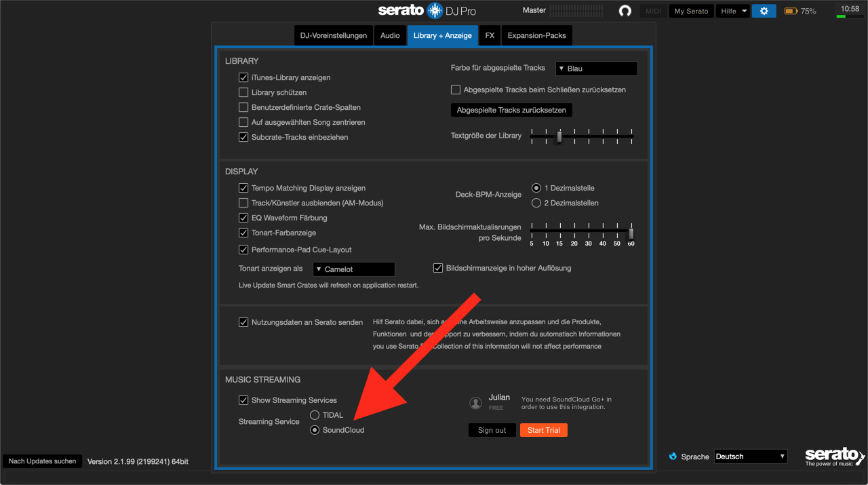The height and width of the screenshot is (485, 868).
Task: Click the Start Trial button
Action: coord(543,429)
